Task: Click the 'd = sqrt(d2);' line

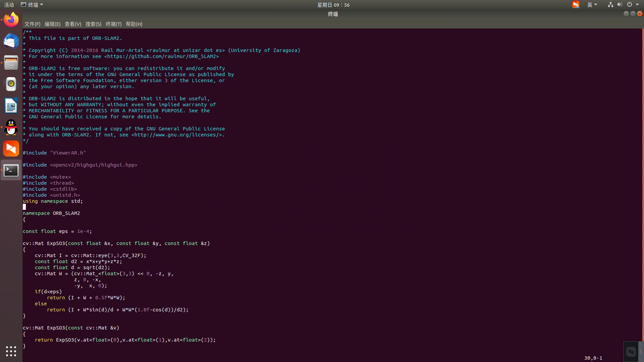Action: (x=72, y=267)
